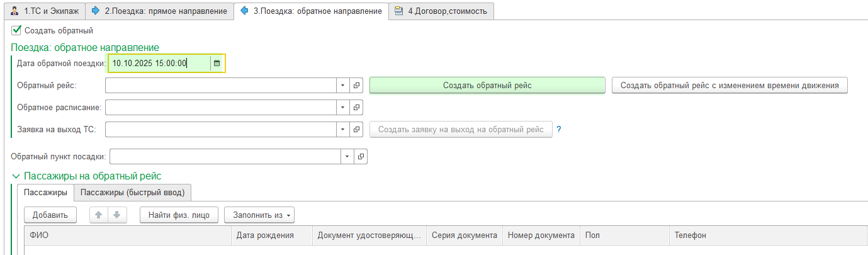Screen dimensions: 868x255
Task: Move passenger row down with arrow button
Action: (116, 215)
